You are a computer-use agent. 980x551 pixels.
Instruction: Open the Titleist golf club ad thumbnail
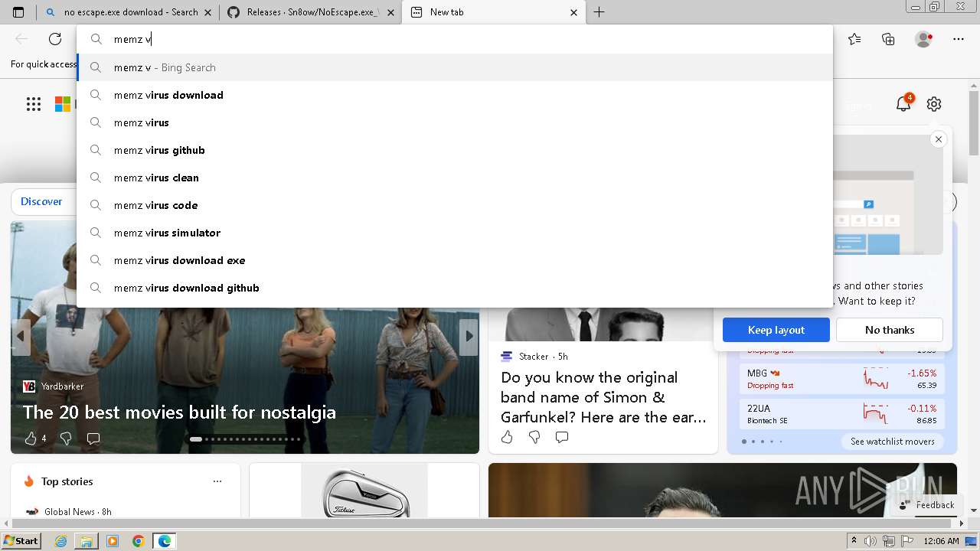click(364, 491)
